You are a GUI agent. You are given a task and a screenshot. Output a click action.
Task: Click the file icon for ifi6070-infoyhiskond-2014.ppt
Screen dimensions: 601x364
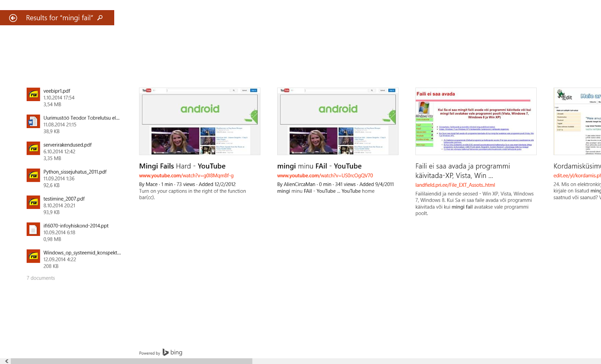click(x=33, y=229)
